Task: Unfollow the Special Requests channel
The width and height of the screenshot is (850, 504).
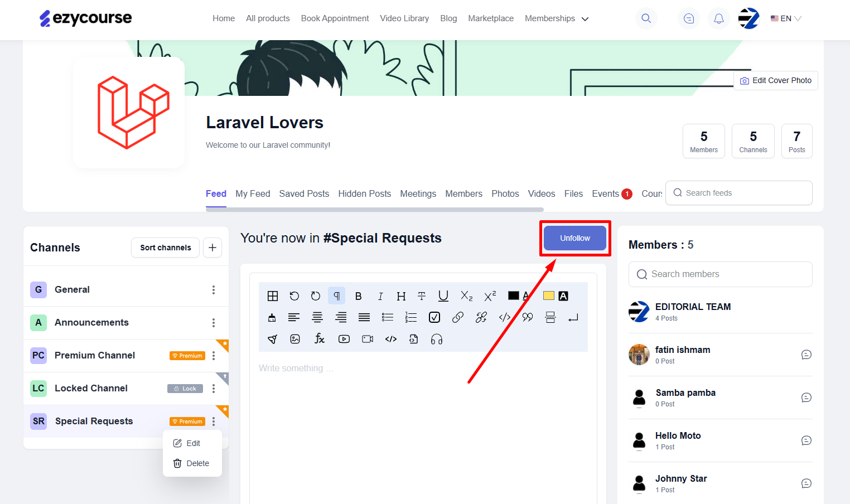Action: (575, 238)
